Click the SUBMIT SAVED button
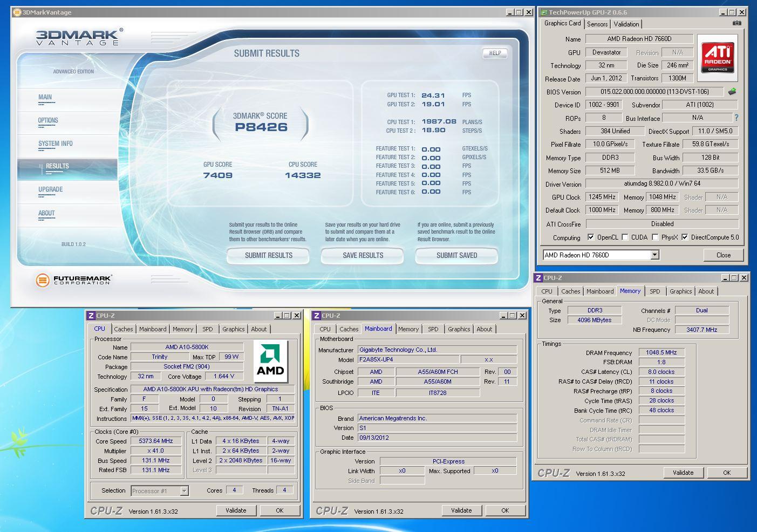Image resolution: width=757 pixels, height=532 pixels. pyautogui.click(x=456, y=255)
